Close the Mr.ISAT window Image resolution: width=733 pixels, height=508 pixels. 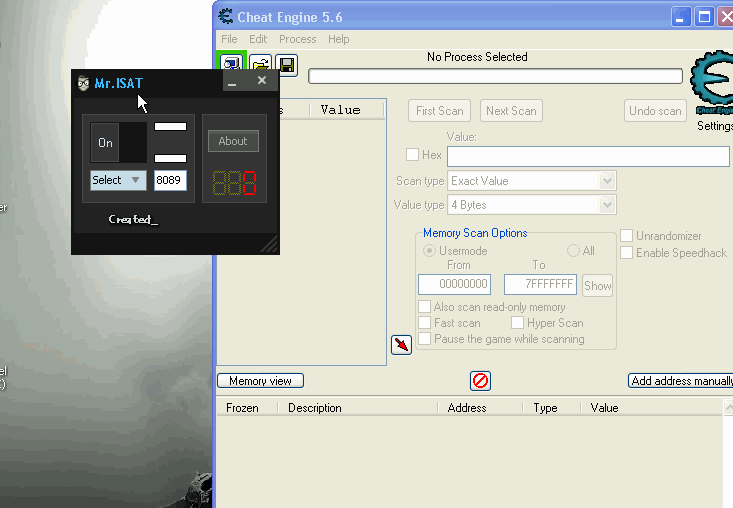click(262, 80)
